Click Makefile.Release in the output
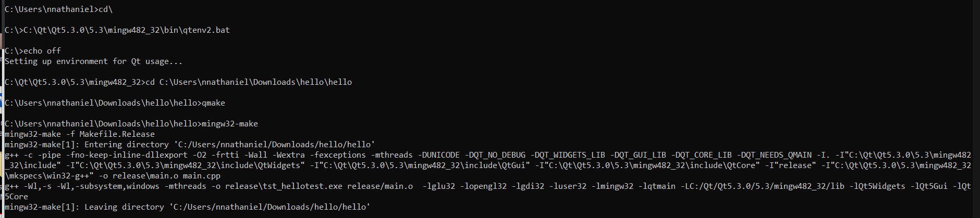This screenshot has width=980, height=218. pyautogui.click(x=117, y=134)
